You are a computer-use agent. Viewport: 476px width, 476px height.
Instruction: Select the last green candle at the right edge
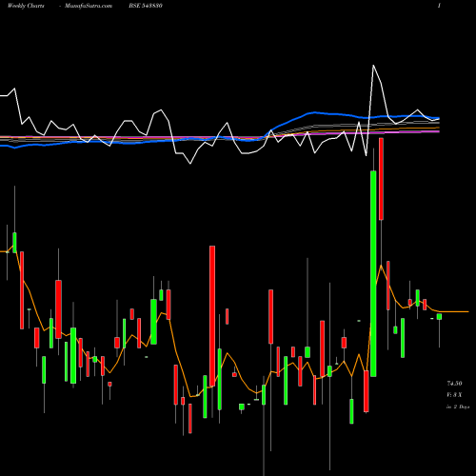point(439,316)
